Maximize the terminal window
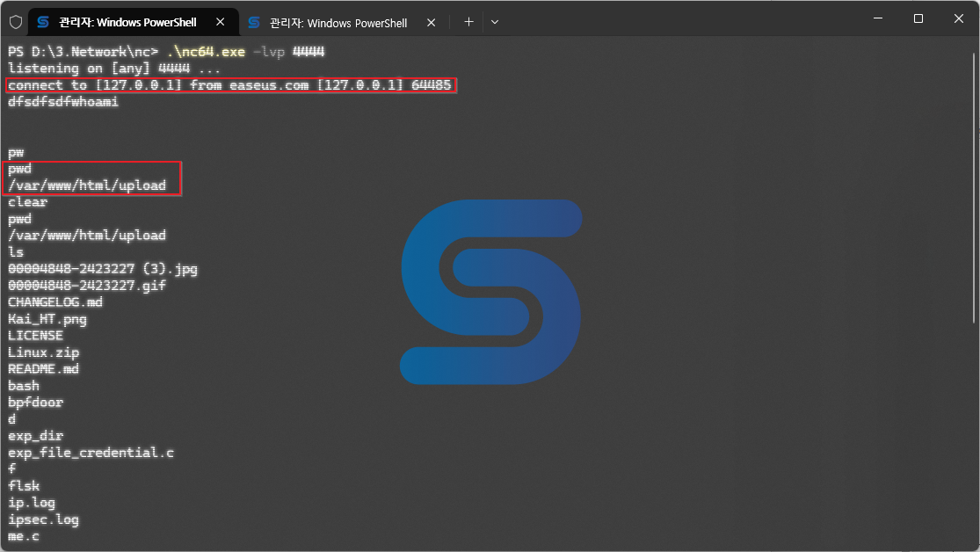The image size is (980, 552). tap(918, 18)
